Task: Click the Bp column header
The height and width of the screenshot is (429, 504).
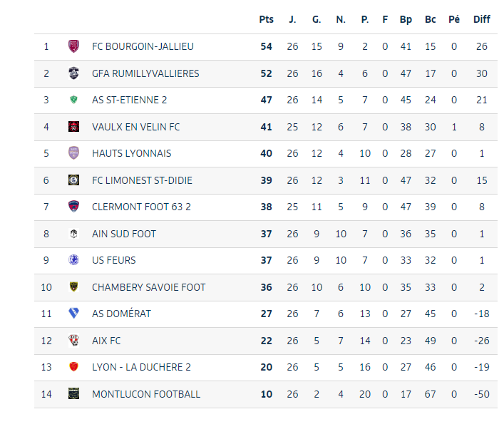Action: (406, 19)
